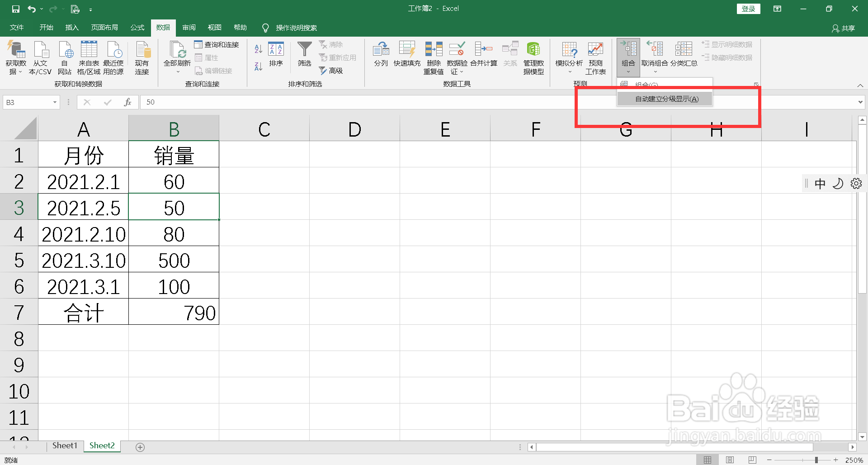Viewport: 868px width, 465px height.
Task: Open Customize Quick Access Toolbar dropdown
Action: coord(90,9)
